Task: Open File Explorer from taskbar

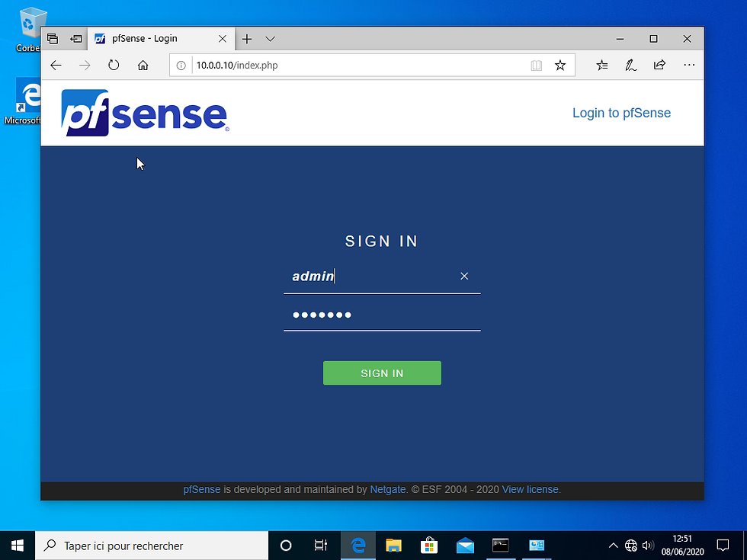Action: coord(393,546)
